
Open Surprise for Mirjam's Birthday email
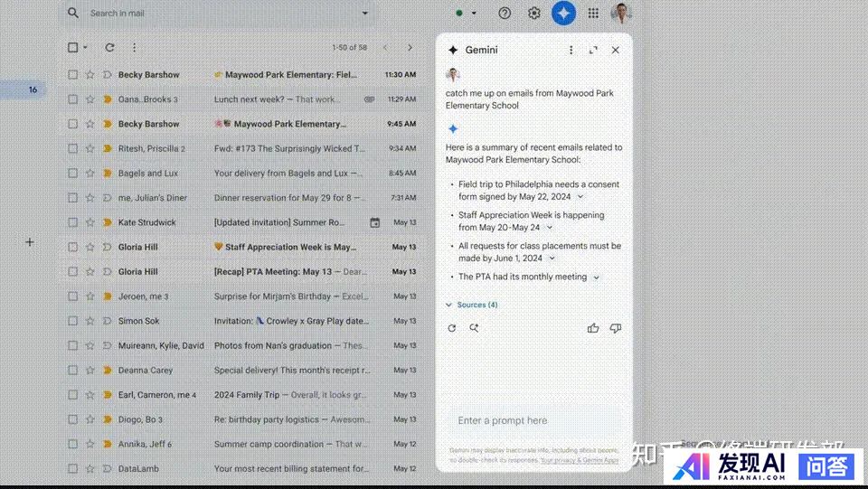241,296
